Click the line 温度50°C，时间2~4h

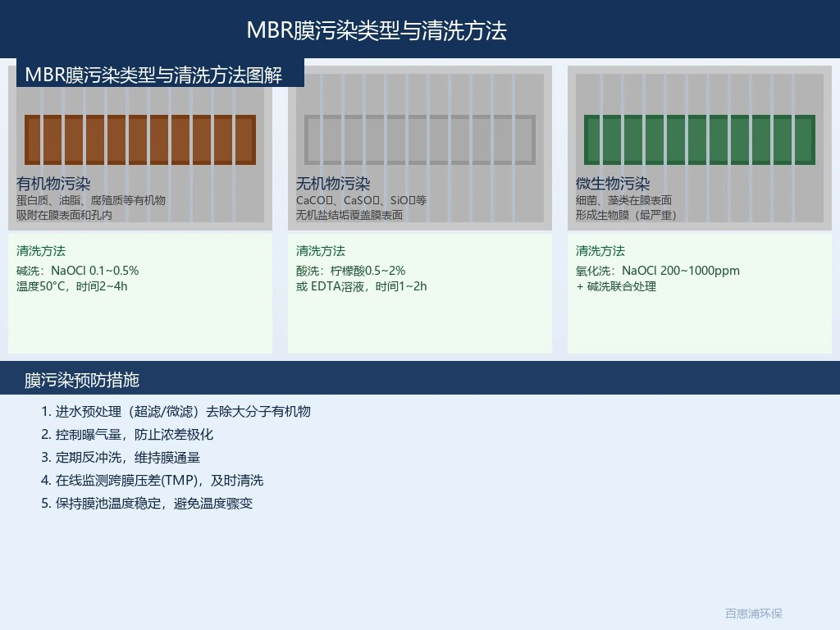coord(72,286)
